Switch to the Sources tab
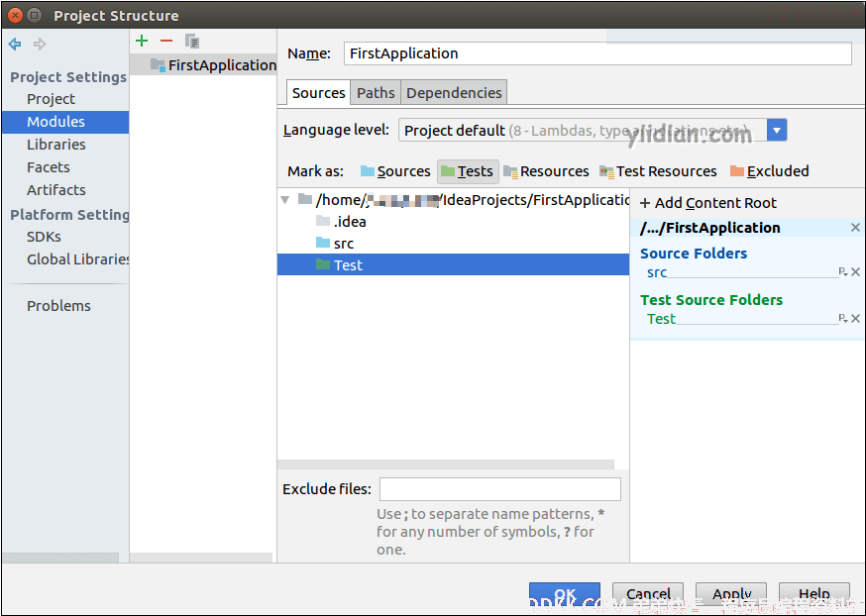The width and height of the screenshot is (866, 616). click(319, 93)
